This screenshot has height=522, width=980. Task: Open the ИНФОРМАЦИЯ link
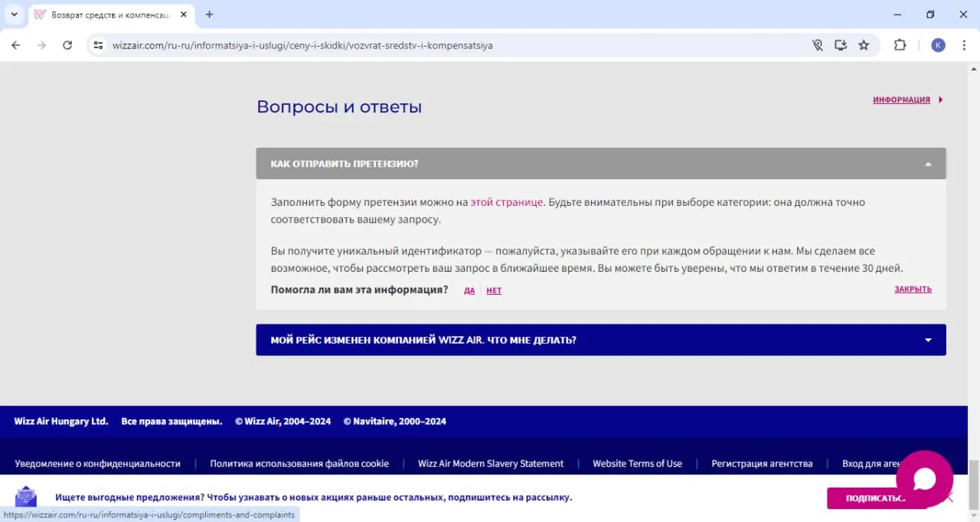[x=901, y=100]
